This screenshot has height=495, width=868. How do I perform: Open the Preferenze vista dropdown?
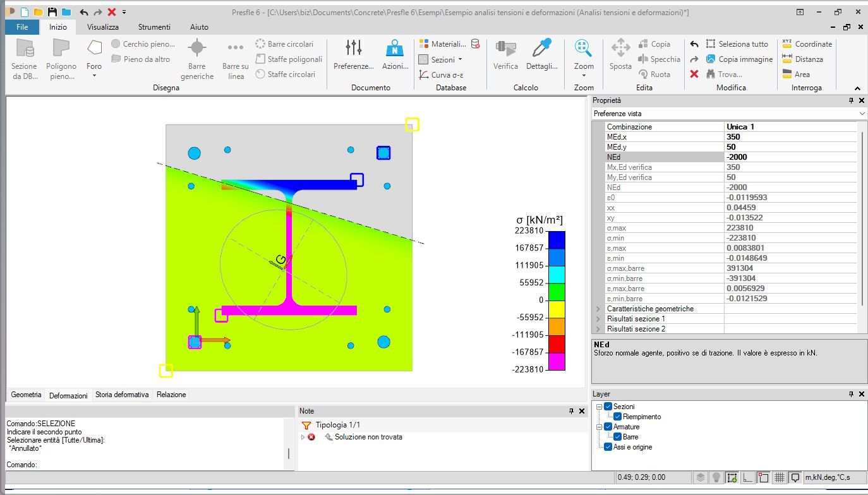pyautogui.click(x=862, y=114)
